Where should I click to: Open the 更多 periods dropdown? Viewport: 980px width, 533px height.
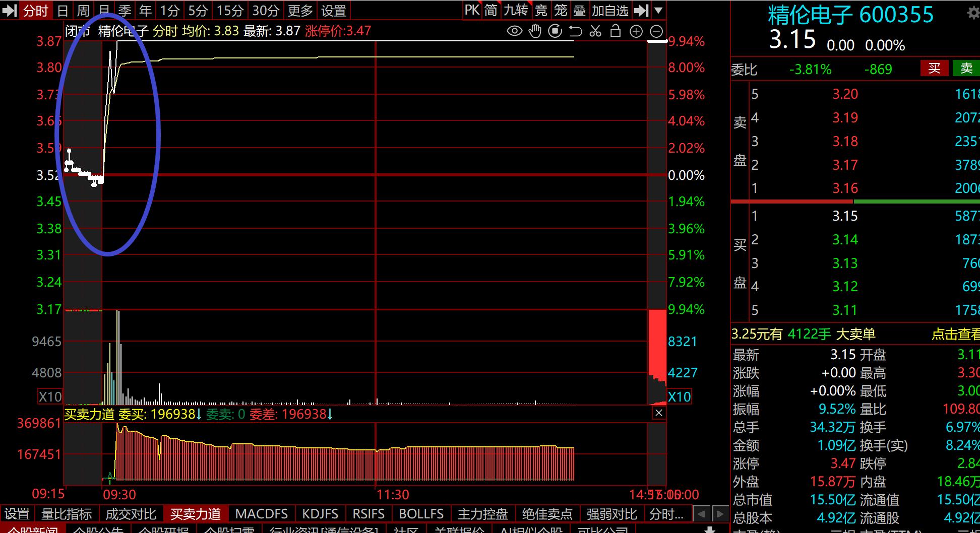(300, 10)
